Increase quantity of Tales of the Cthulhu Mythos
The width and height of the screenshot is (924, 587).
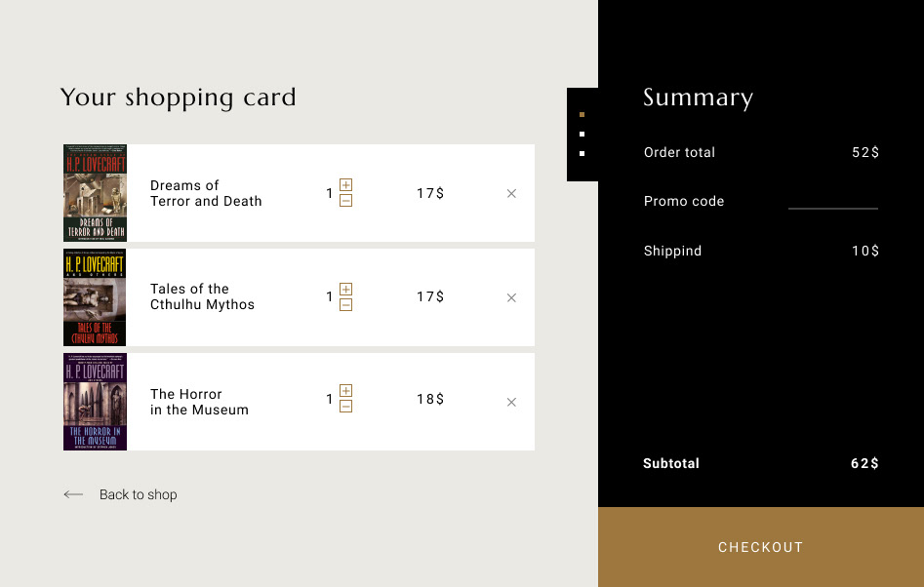click(x=345, y=290)
